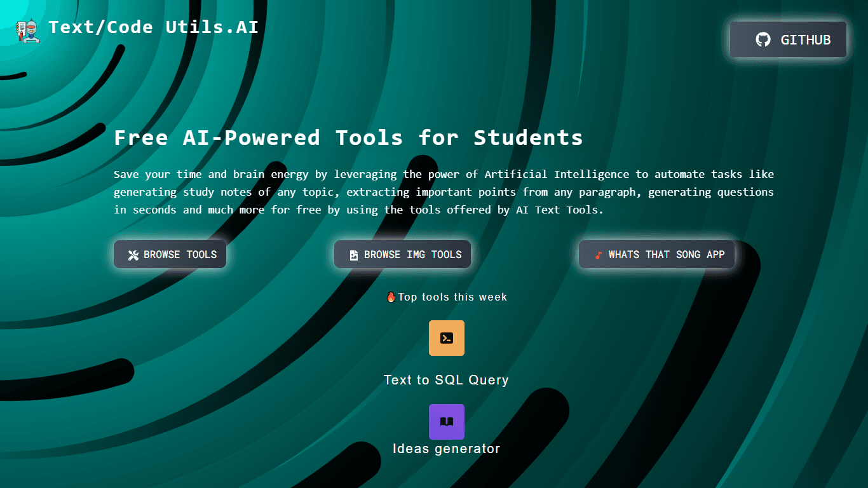The image size is (868, 488).
Task: Click the wrench icon in Browse Tools
Action: [133, 255]
